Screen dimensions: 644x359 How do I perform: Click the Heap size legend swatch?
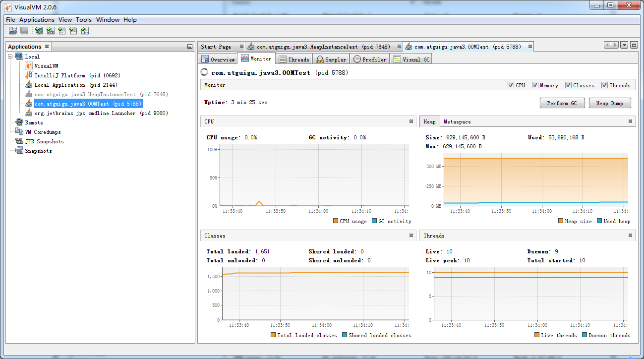561,221
